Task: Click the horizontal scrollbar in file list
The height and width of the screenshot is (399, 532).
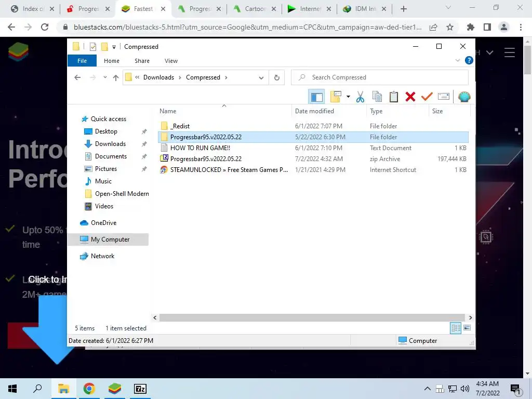Action: 312,317
